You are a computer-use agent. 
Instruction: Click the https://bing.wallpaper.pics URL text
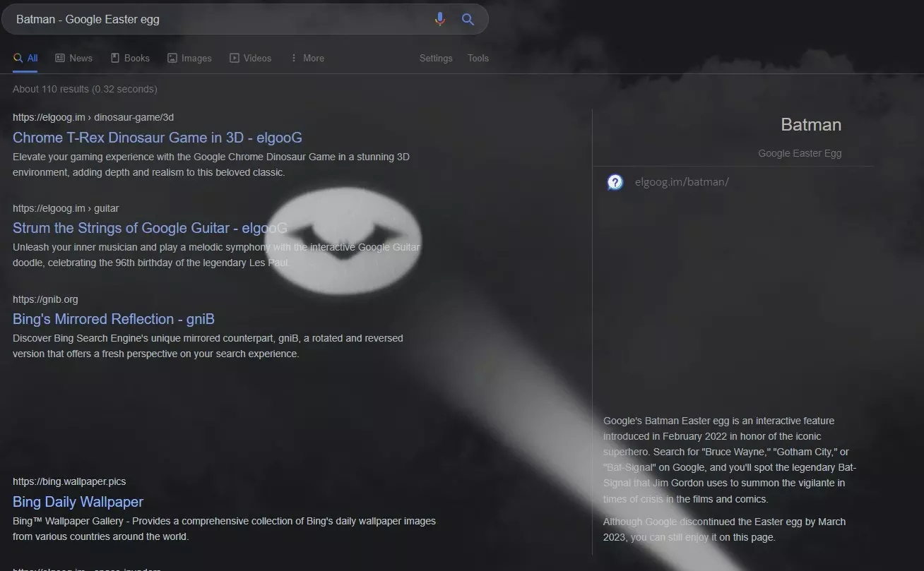point(69,481)
